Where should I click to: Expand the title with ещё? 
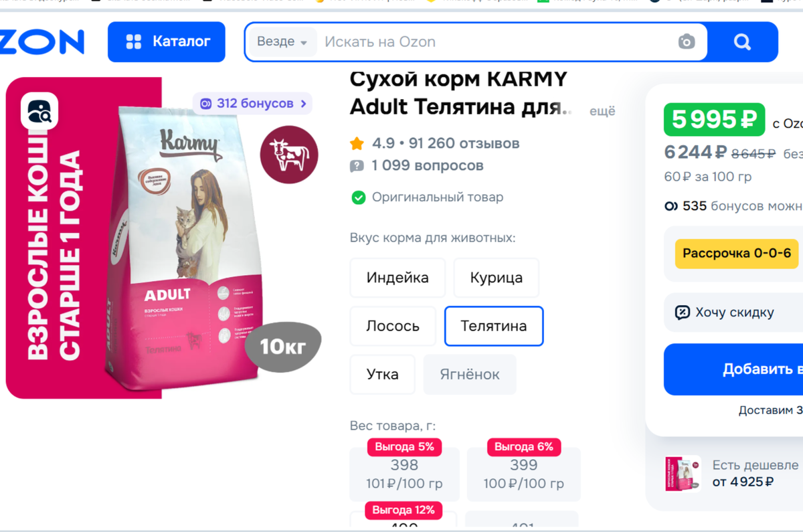602,111
